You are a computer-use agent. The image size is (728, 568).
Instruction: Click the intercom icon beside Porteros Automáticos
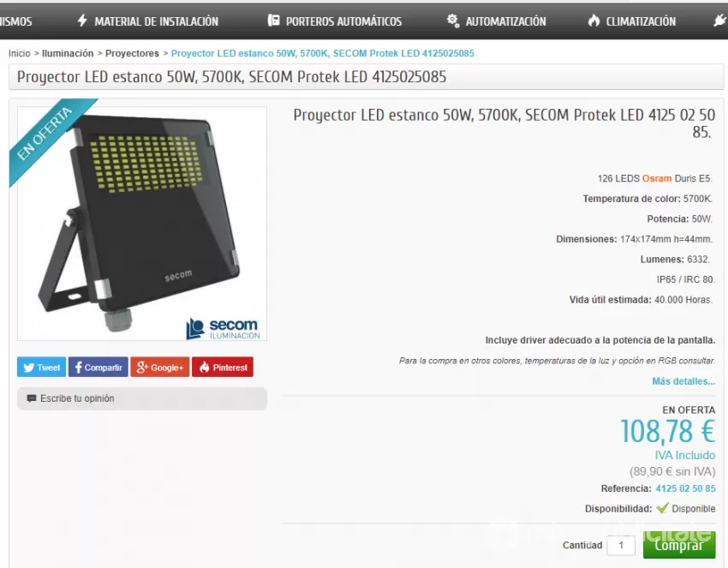coord(274,21)
